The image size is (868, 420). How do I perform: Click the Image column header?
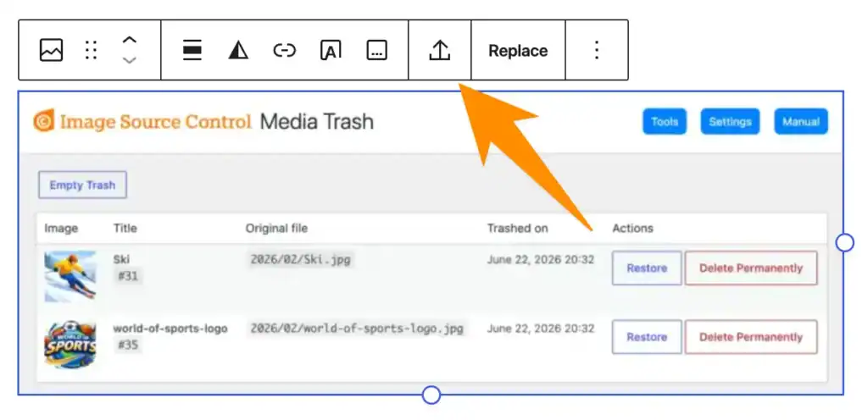61,229
